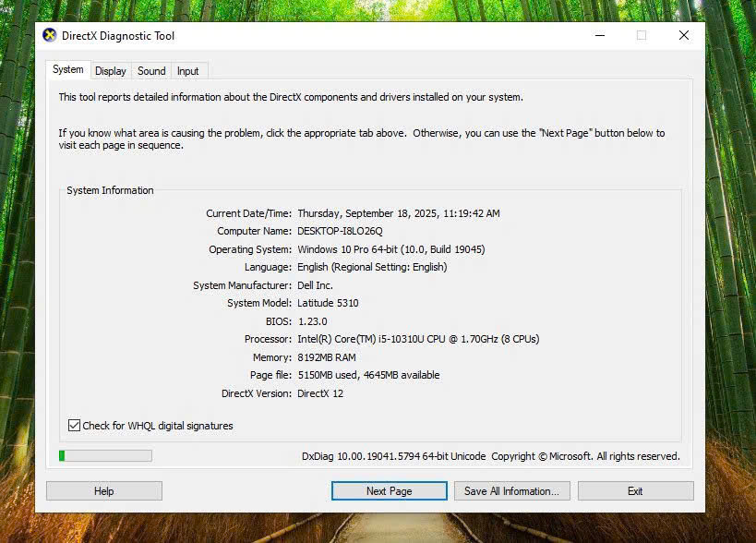756x543 pixels.
Task: Click the Processor value Intel Core i5-10310U
Action: (418, 339)
